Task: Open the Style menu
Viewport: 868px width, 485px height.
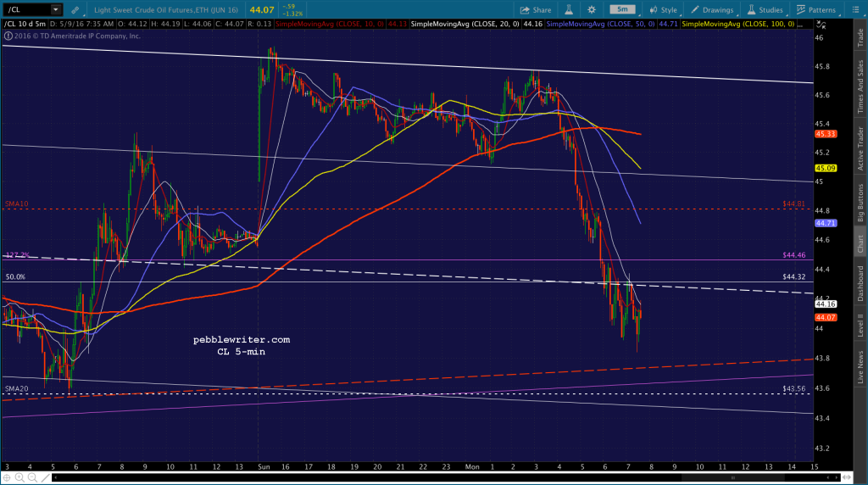Action: pos(663,10)
